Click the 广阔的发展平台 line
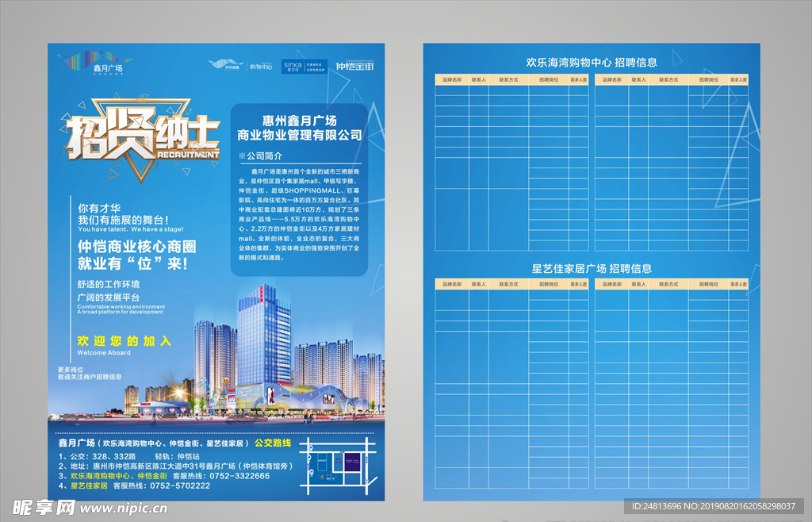 coord(109,297)
